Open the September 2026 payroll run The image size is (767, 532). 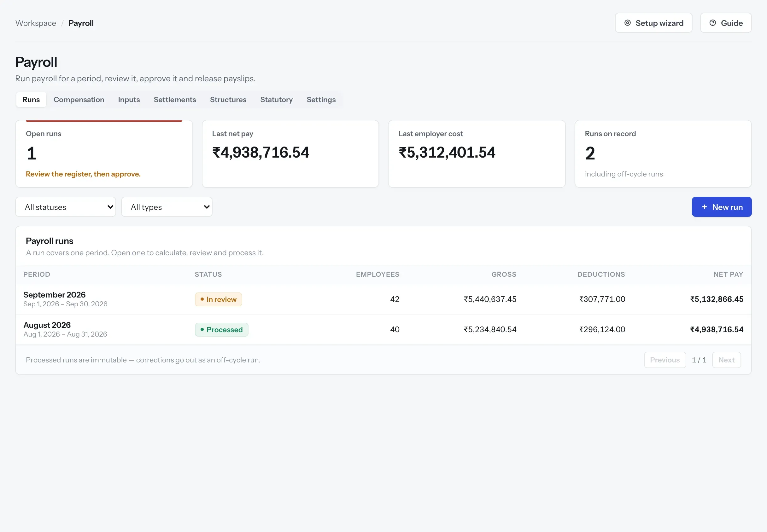click(384, 299)
